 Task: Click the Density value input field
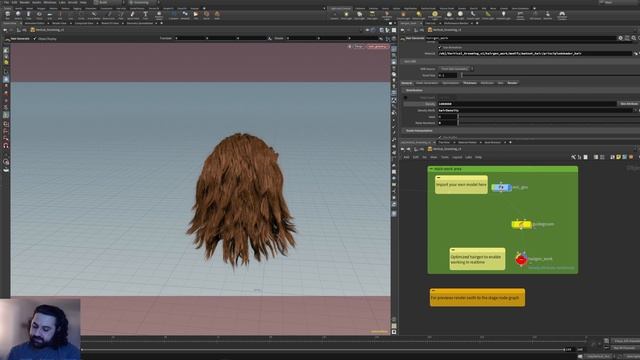point(527,104)
